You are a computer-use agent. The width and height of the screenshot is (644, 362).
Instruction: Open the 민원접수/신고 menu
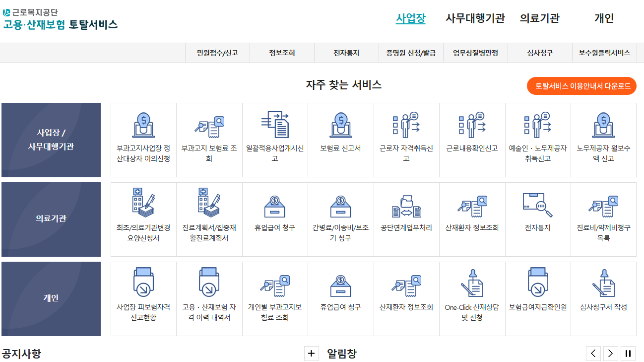(217, 52)
